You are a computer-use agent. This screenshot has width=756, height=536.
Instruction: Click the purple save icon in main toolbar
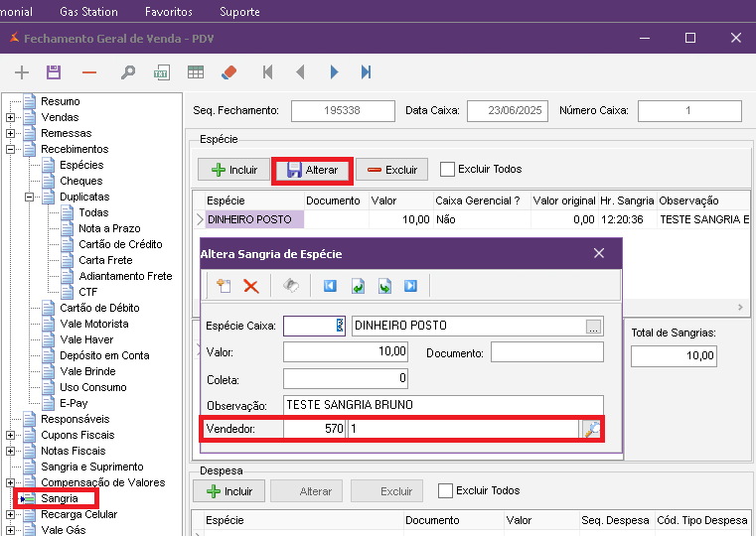point(54,72)
